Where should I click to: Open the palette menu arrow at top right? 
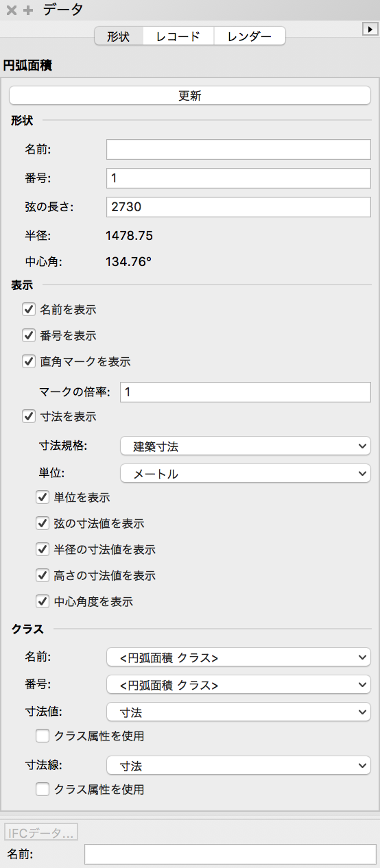point(369,29)
